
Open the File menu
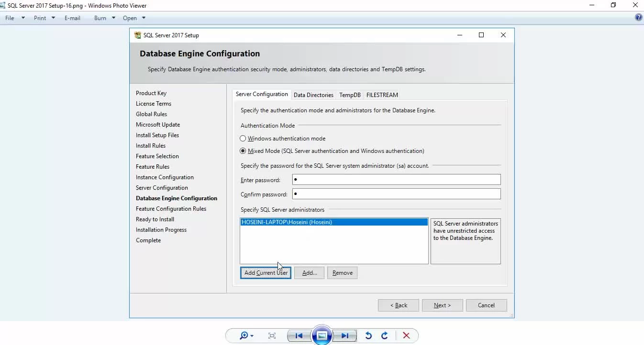[x=14, y=18]
